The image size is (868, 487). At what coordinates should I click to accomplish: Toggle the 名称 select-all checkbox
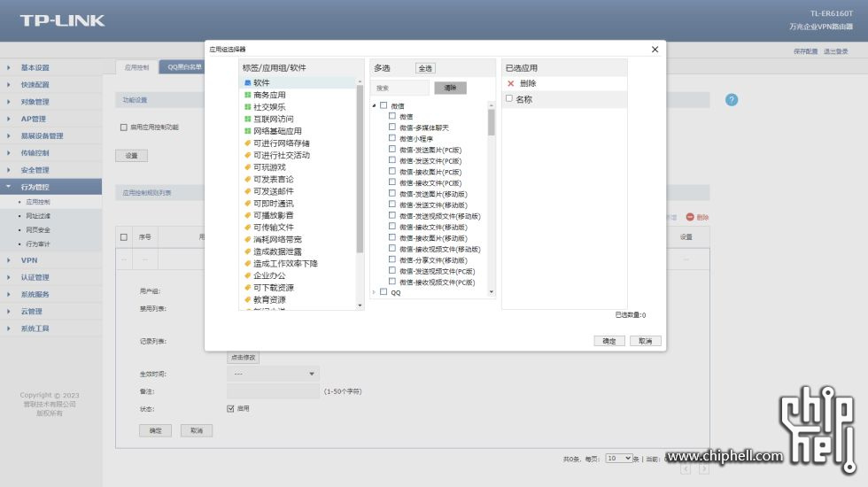coord(509,98)
